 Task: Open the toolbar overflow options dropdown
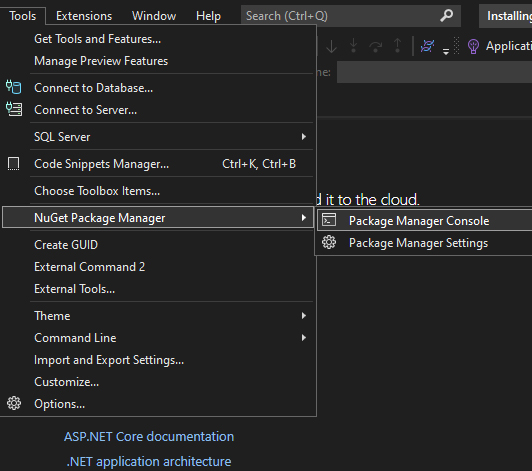click(446, 52)
